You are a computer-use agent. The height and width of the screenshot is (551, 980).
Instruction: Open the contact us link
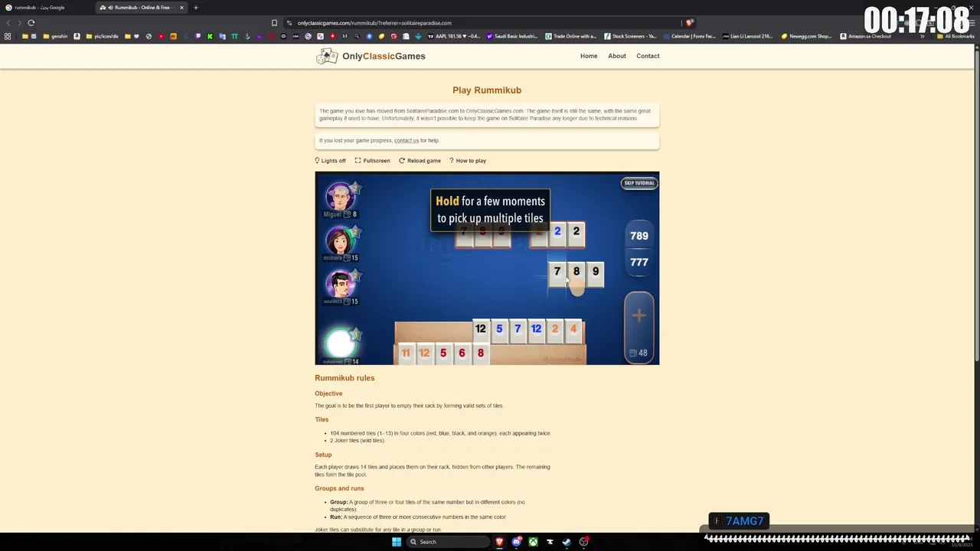click(407, 141)
